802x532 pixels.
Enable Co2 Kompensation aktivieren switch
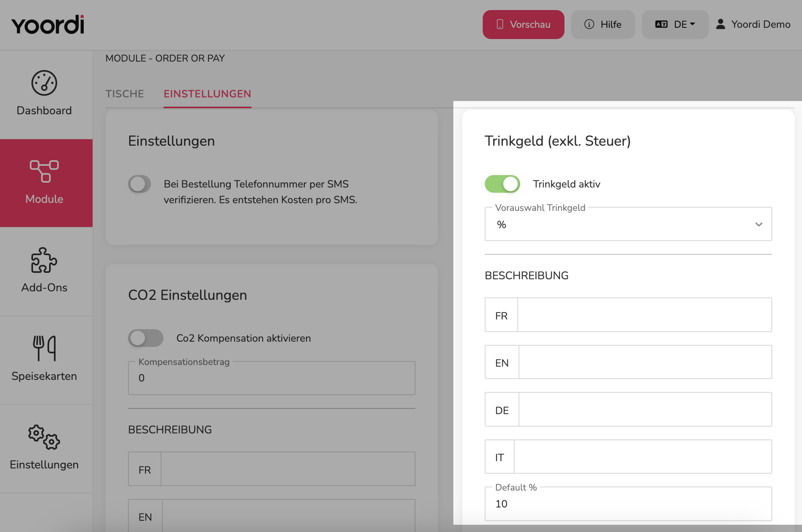pyautogui.click(x=146, y=338)
